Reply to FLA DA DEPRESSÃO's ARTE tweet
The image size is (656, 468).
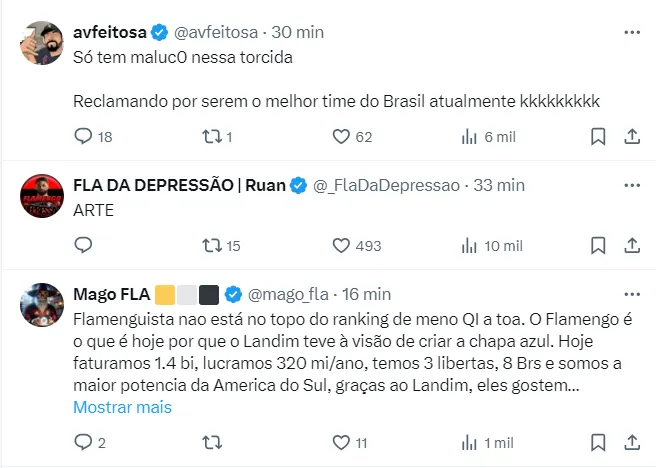coord(84,245)
